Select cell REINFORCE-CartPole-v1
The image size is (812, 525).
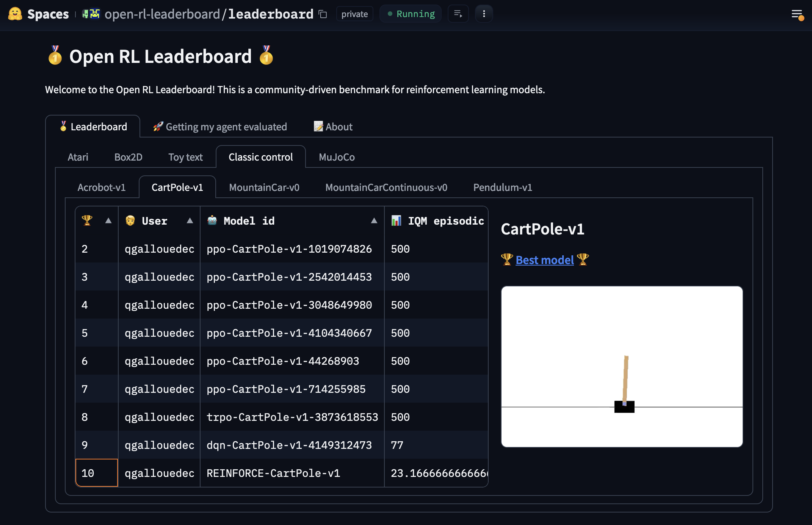292,473
